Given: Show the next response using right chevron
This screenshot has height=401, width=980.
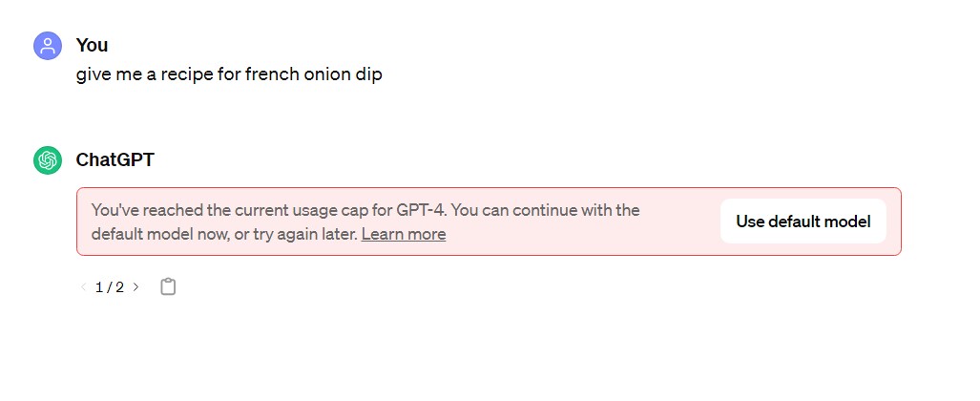Looking at the screenshot, I should pos(136,287).
